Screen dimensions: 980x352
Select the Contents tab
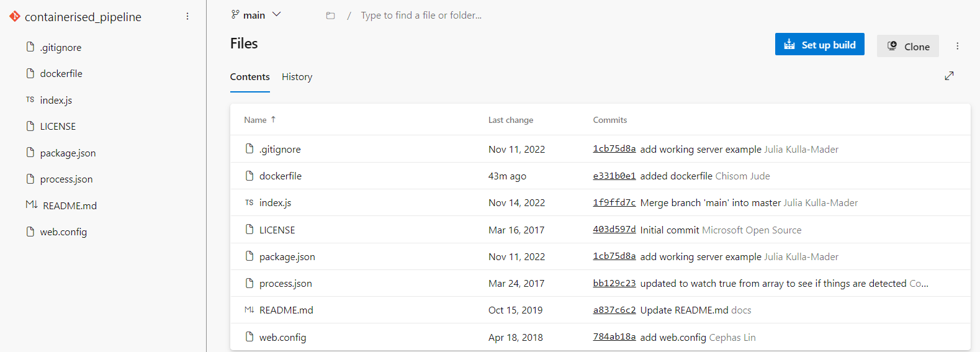tap(249, 77)
